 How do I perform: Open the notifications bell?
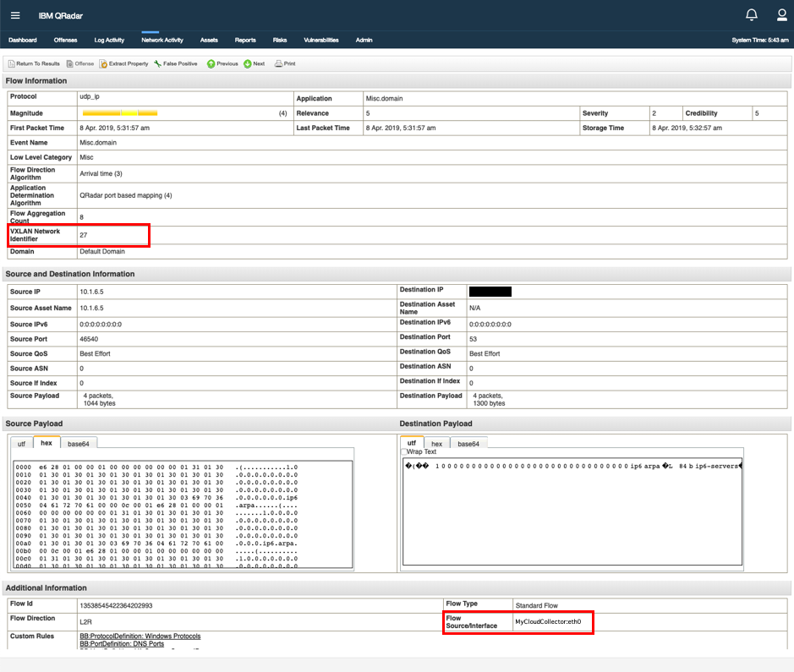click(752, 14)
